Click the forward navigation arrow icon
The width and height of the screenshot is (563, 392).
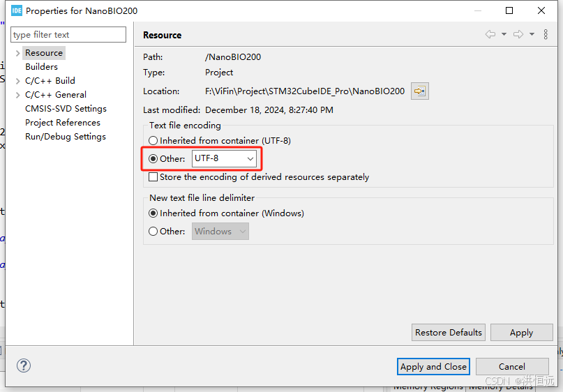tap(518, 34)
